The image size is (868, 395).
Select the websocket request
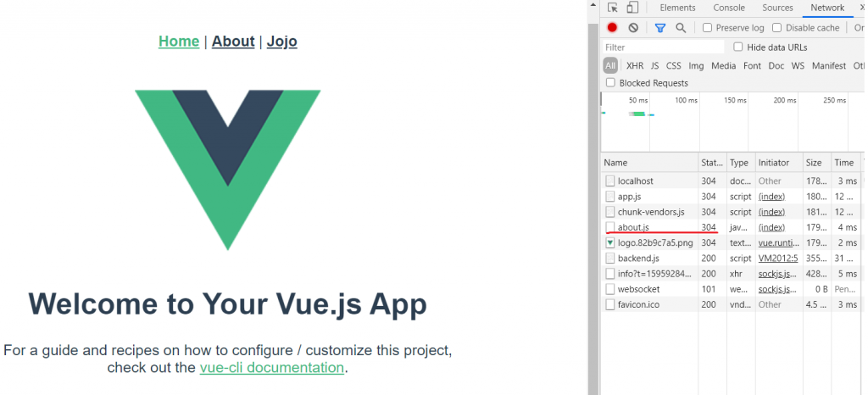pyautogui.click(x=732, y=289)
